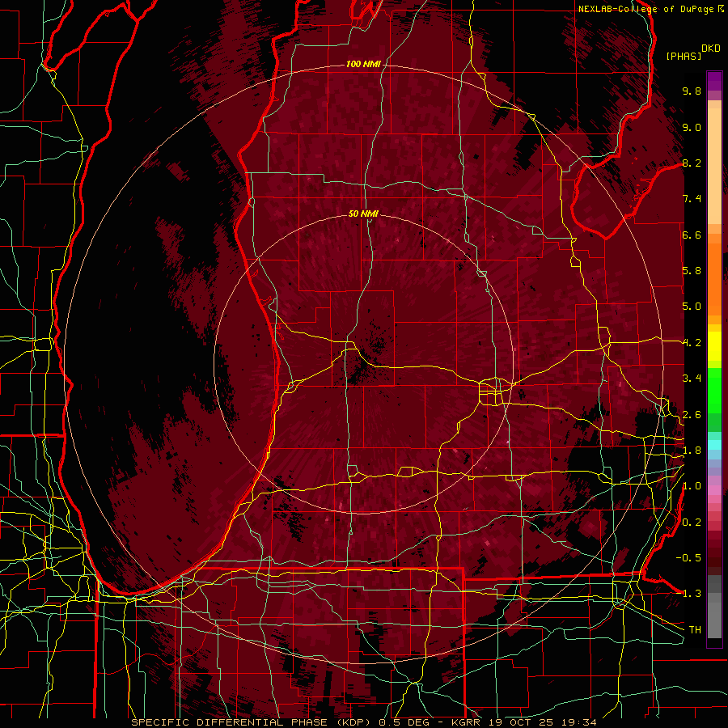Click the 2.6 value on the legend
This screenshot has width=728, height=728.
click(692, 415)
